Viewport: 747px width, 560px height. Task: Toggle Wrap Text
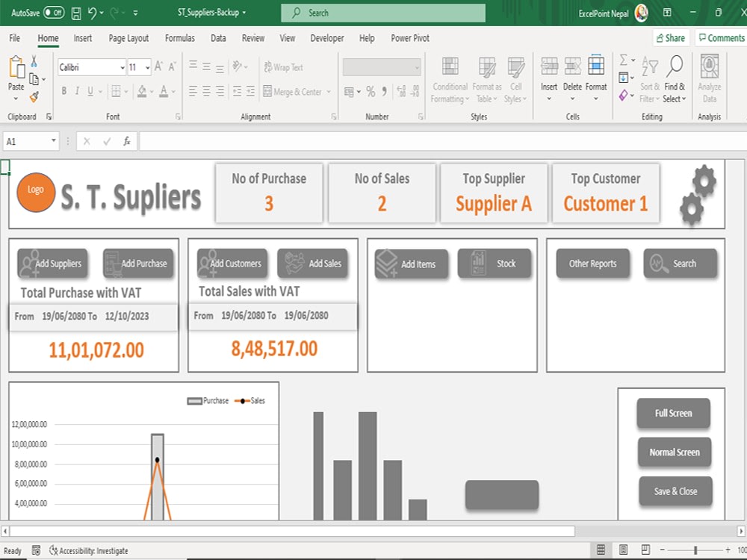(283, 67)
